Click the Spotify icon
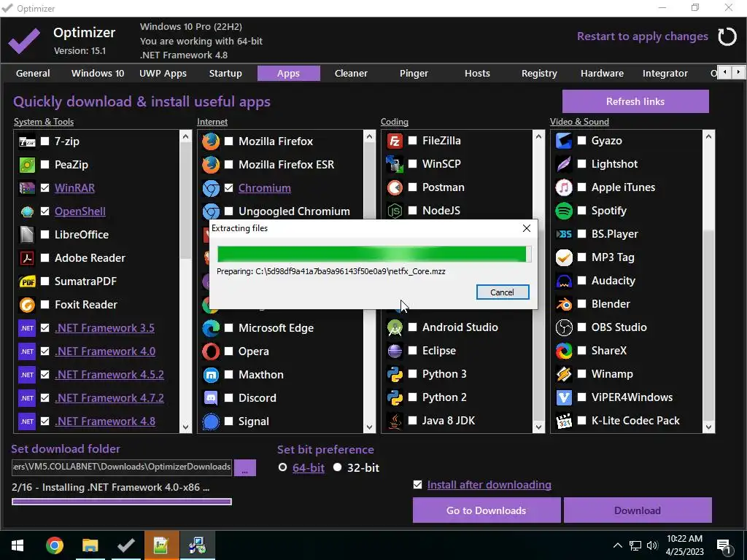This screenshot has height=560, width=747. 564,211
